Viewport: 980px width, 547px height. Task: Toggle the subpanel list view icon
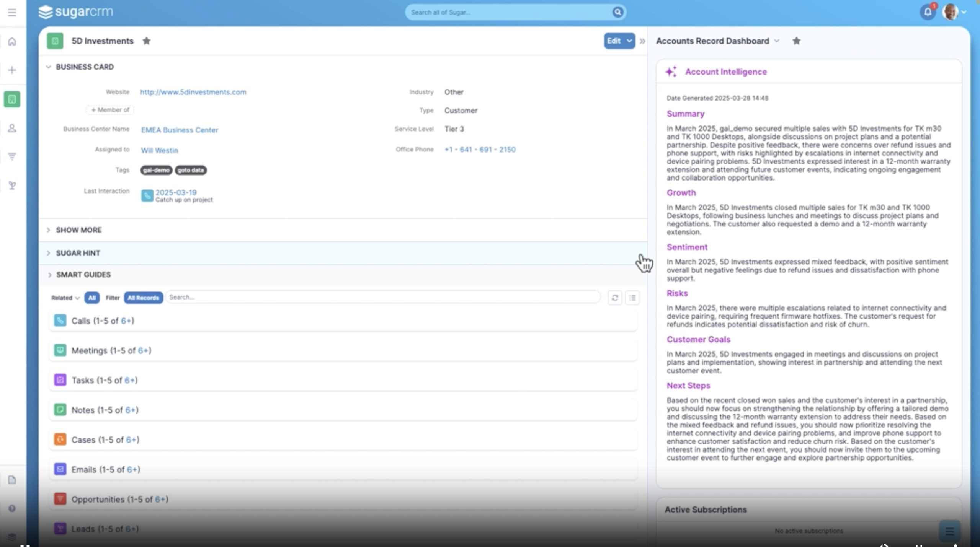click(x=632, y=298)
